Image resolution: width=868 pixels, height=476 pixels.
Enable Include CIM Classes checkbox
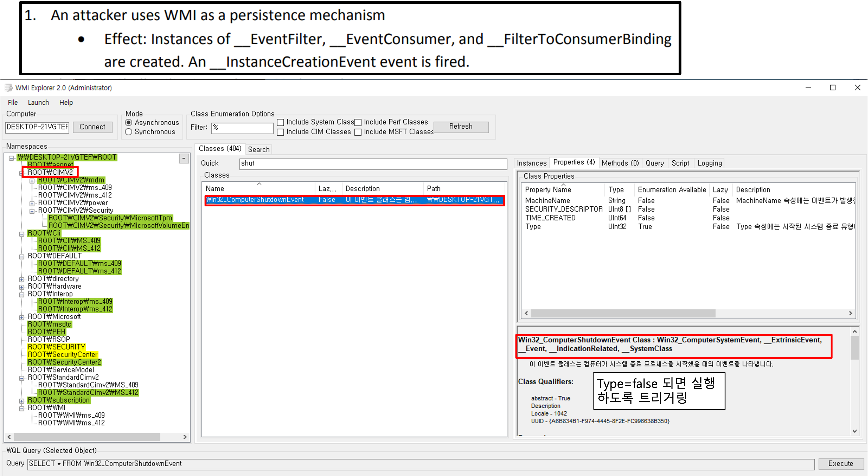pos(280,132)
